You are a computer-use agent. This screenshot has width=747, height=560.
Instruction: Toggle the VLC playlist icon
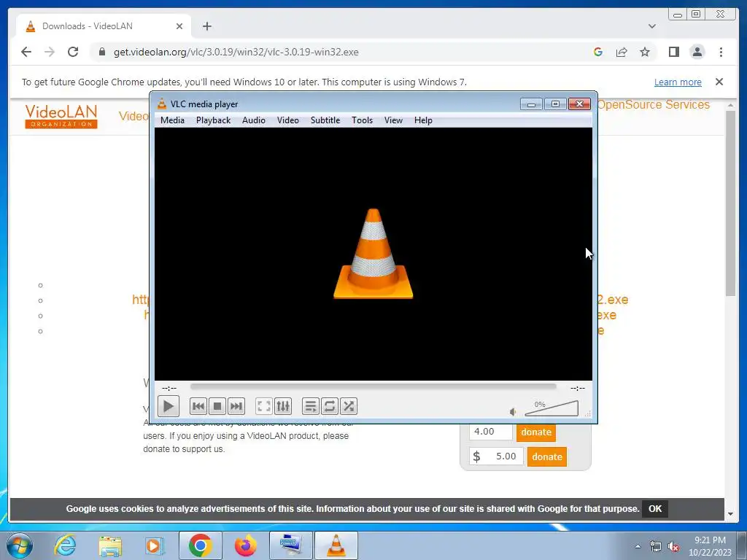[310, 406]
